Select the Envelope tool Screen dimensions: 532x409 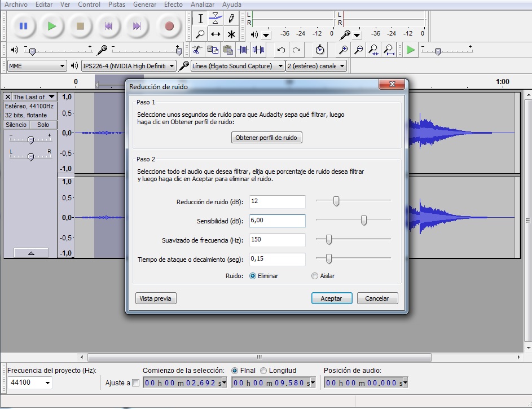point(216,18)
